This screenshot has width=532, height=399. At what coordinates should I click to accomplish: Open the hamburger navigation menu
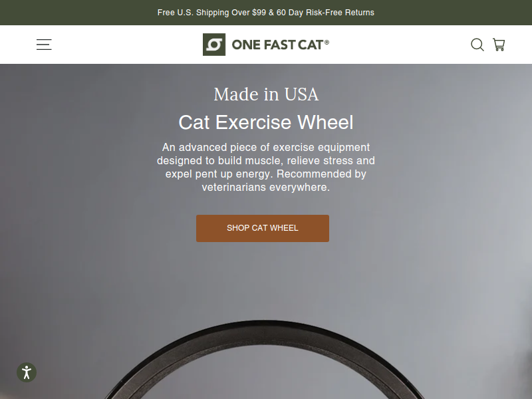44,45
